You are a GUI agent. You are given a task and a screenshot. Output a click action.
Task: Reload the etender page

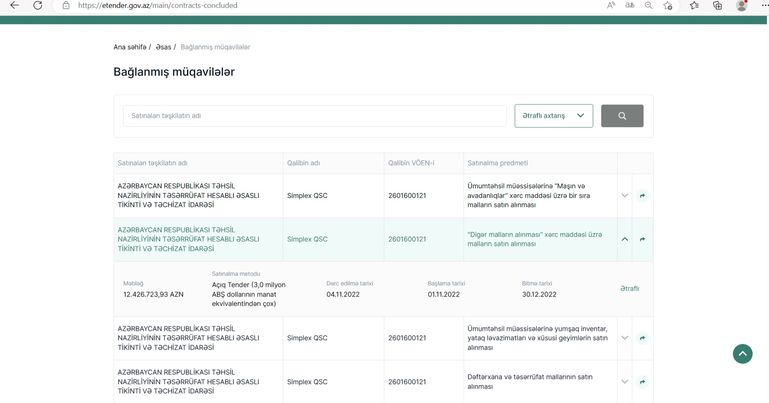[x=38, y=5]
